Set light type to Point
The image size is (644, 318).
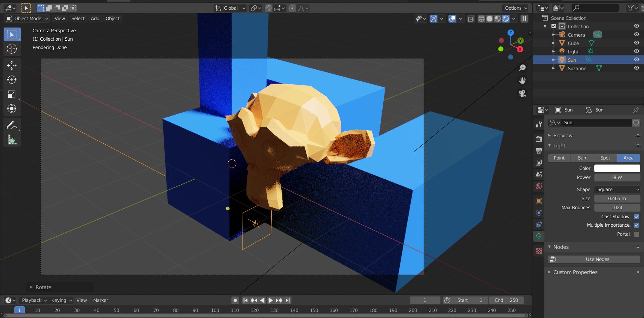[559, 158]
